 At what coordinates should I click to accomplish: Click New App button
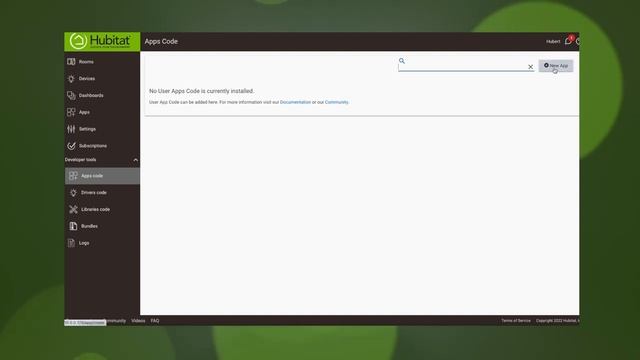pos(556,66)
